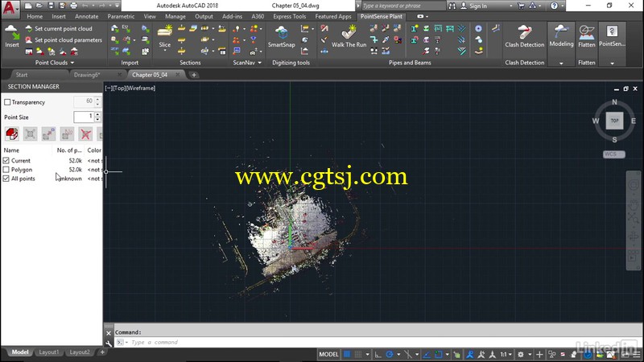The image size is (644, 362).
Task: Switch to the Layout1 tab
Action: (49, 352)
